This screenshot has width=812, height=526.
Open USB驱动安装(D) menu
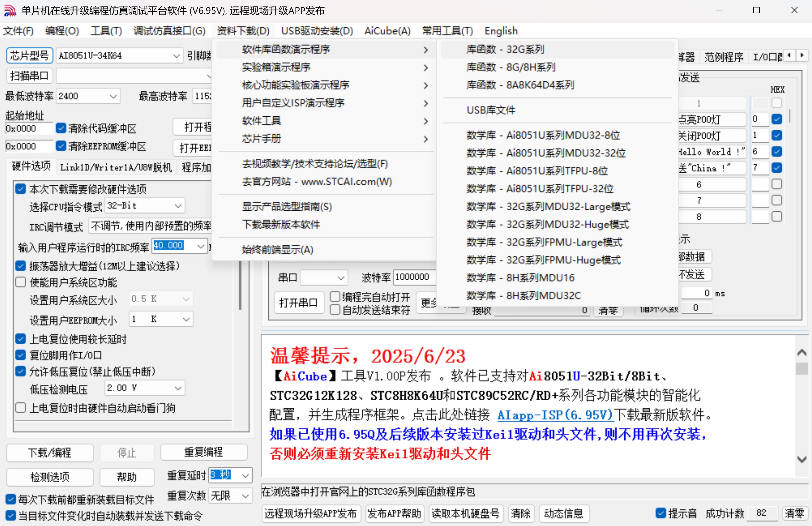point(317,31)
